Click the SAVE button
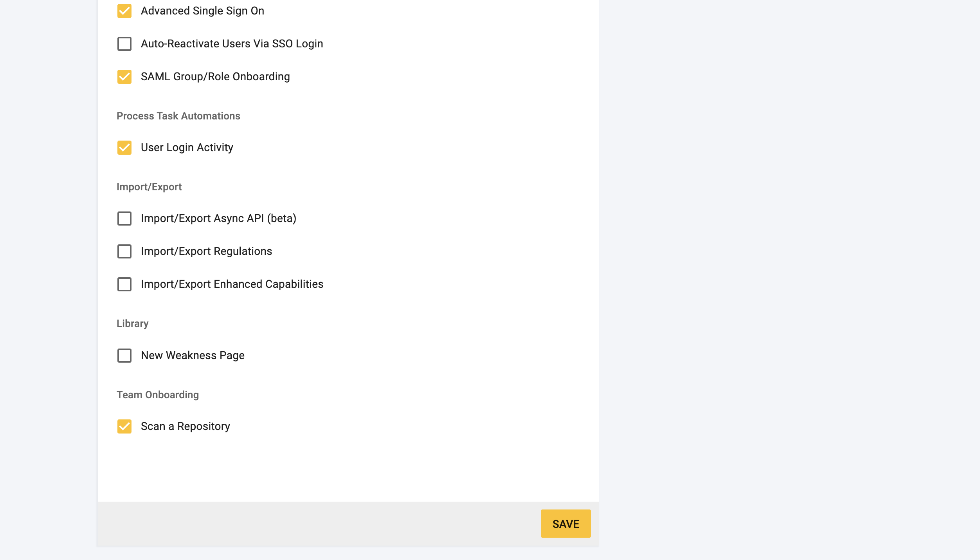Screen dimensions: 980x560 coord(566,524)
